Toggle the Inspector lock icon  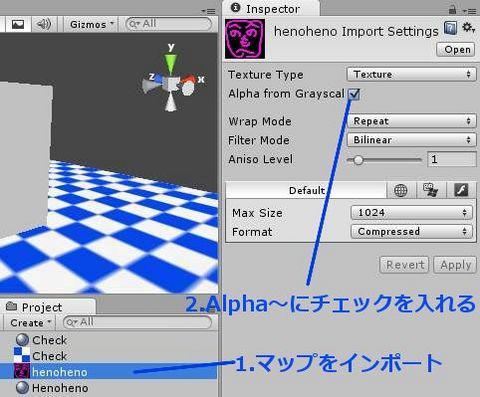tap(452, 9)
